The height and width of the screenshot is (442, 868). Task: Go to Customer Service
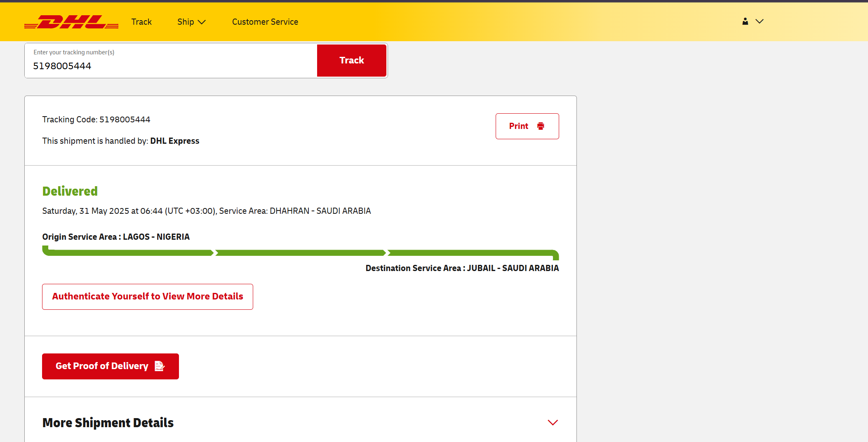pos(265,22)
